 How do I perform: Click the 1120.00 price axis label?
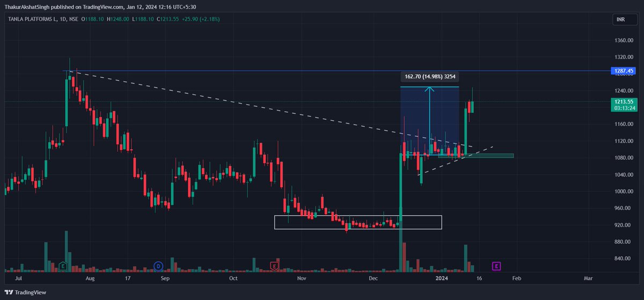point(623,141)
